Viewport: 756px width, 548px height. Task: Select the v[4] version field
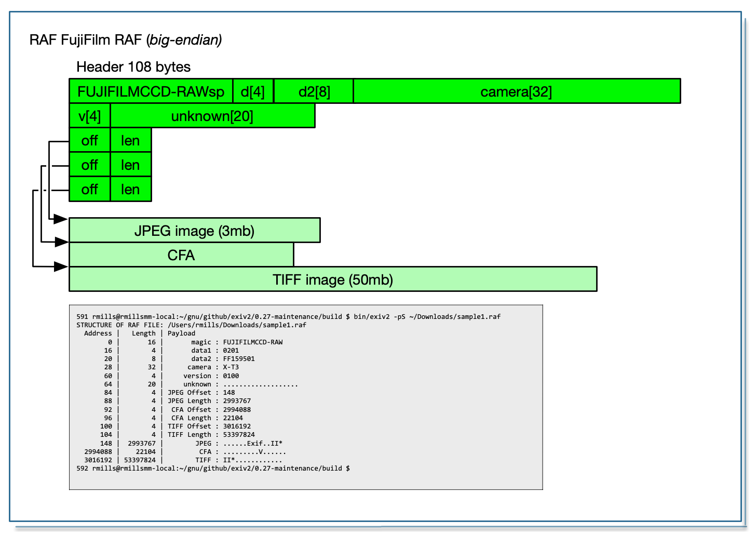(x=89, y=116)
